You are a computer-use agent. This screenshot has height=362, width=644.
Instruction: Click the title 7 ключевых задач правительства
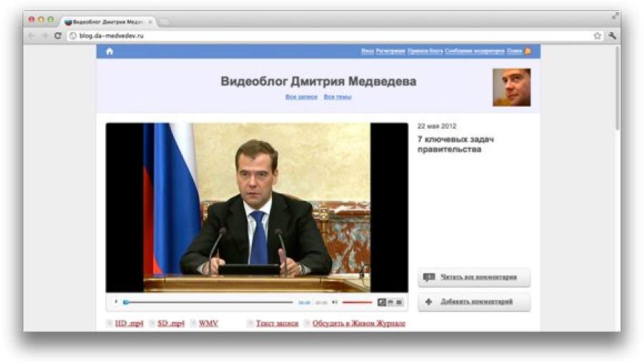(456, 144)
